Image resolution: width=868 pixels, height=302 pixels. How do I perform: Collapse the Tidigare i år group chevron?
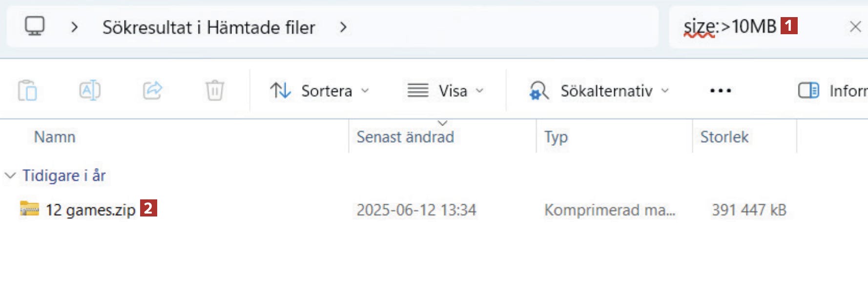(10, 175)
